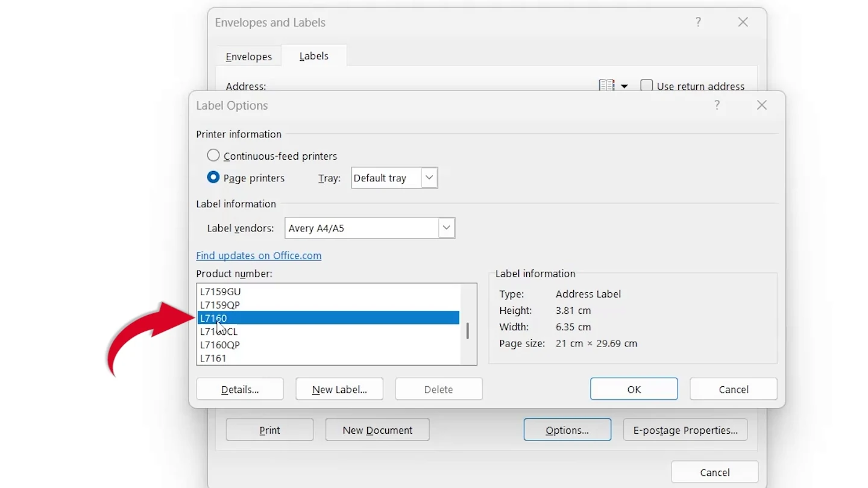Select product number L7159QP
The image size is (868, 488).
coord(329,305)
